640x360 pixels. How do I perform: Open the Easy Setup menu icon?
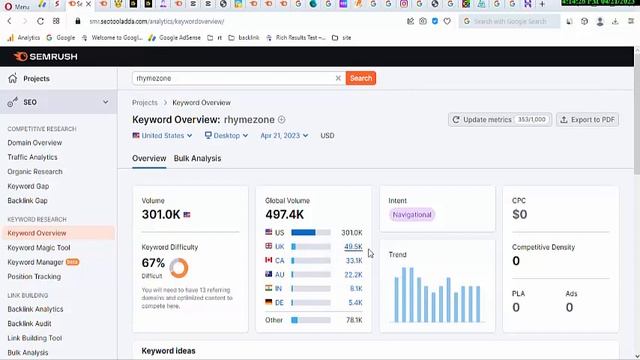click(x=631, y=21)
